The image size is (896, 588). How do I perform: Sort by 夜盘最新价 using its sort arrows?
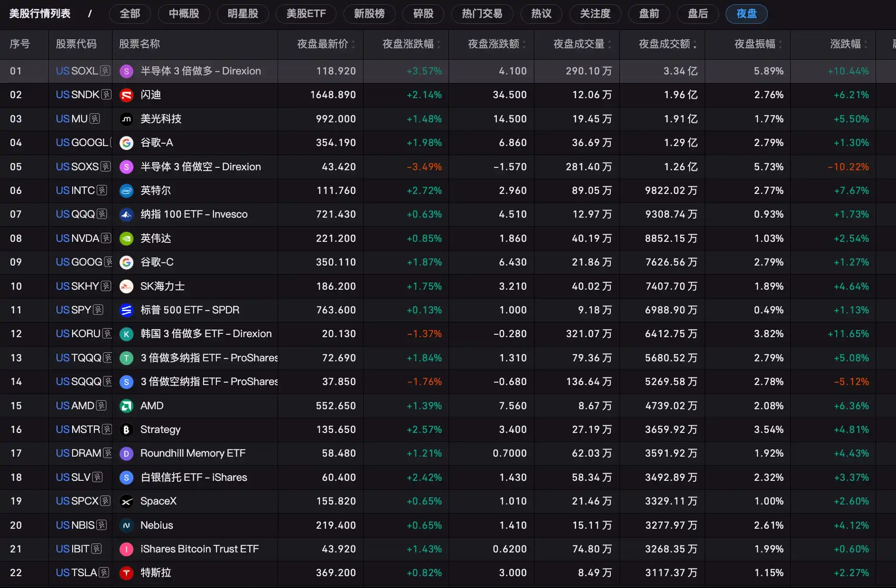[354, 44]
